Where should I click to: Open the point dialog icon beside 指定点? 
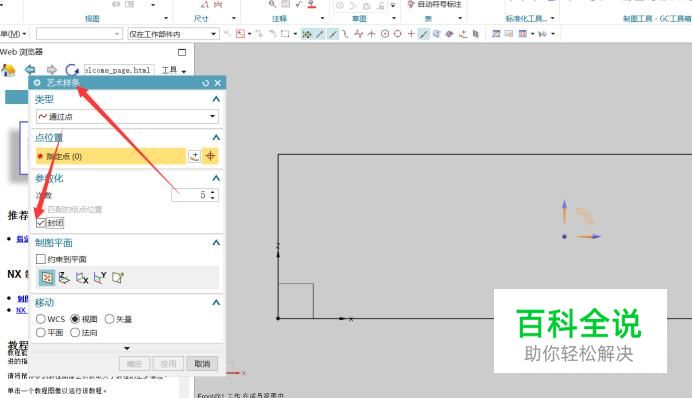point(194,156)
